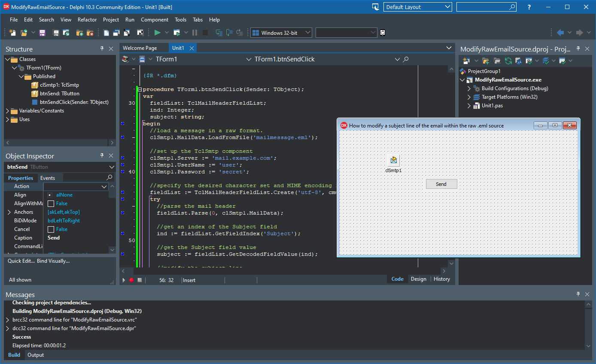The height and width of the screenshot is (364, 596).
Task: Expand Build Configurations (Debug) node
Action: [x=469, y=88]
